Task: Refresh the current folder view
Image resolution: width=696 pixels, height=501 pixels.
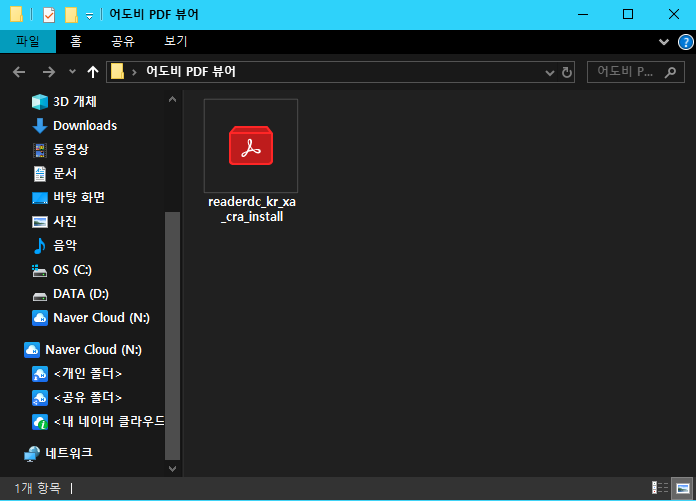Action: pos(566,72)
